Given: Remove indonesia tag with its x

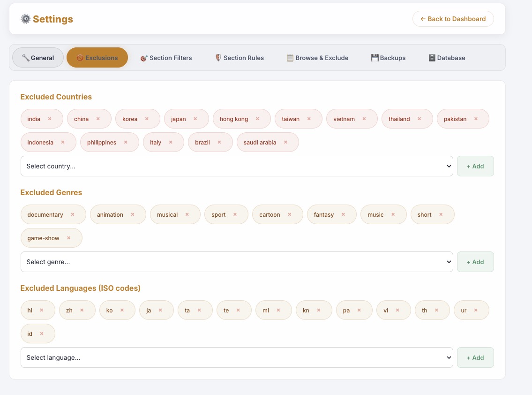Looking at the screenshot, I should click(63, 142).
